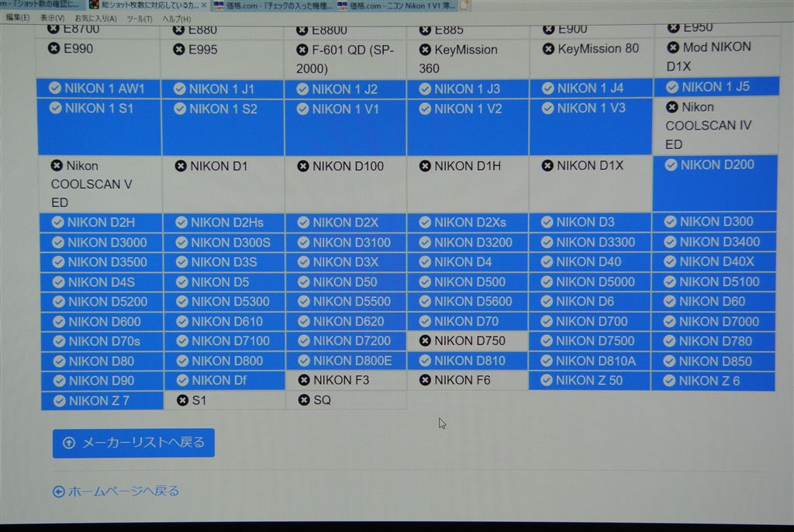Viewport: 794px width, 532px height.
Task: Click the X icon beside S1
Action: tap(183, 400)
